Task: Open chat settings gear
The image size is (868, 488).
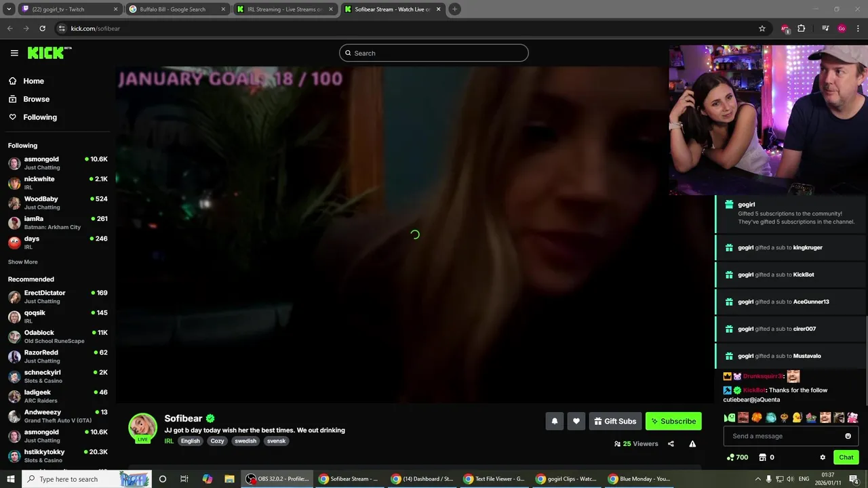Action: [x=823, y=457]
